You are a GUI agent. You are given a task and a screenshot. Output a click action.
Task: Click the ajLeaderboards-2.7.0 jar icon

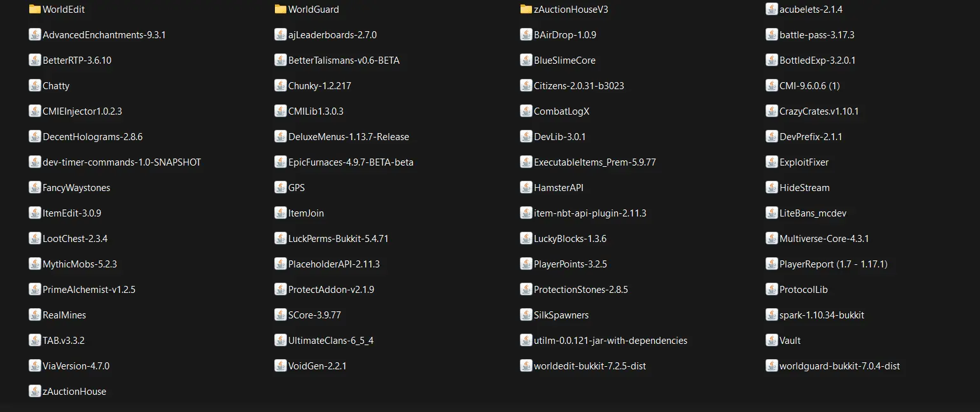281,34
